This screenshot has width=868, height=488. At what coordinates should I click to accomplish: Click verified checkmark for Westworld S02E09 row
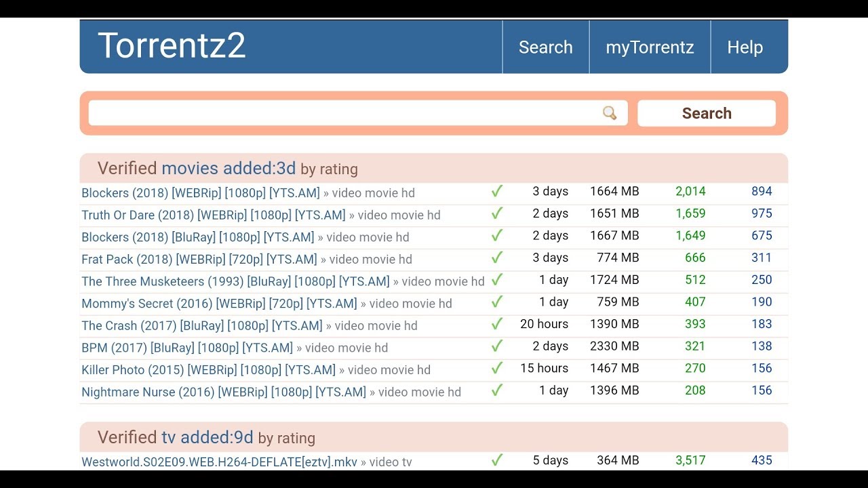[497, 460]
